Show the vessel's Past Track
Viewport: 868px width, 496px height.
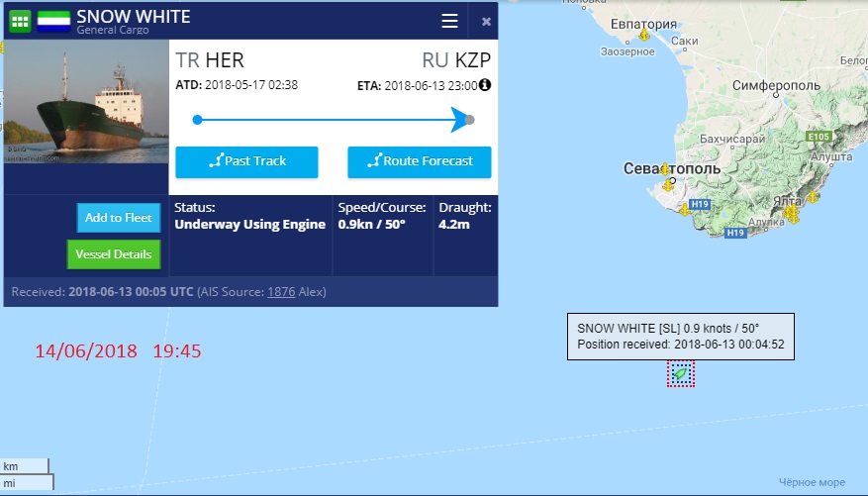pos(246,161)
